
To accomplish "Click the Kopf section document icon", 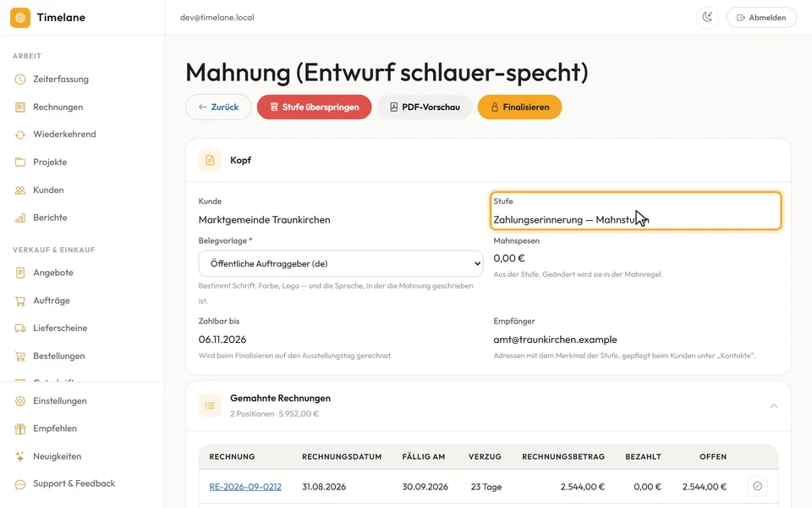I will pos(210,160).
